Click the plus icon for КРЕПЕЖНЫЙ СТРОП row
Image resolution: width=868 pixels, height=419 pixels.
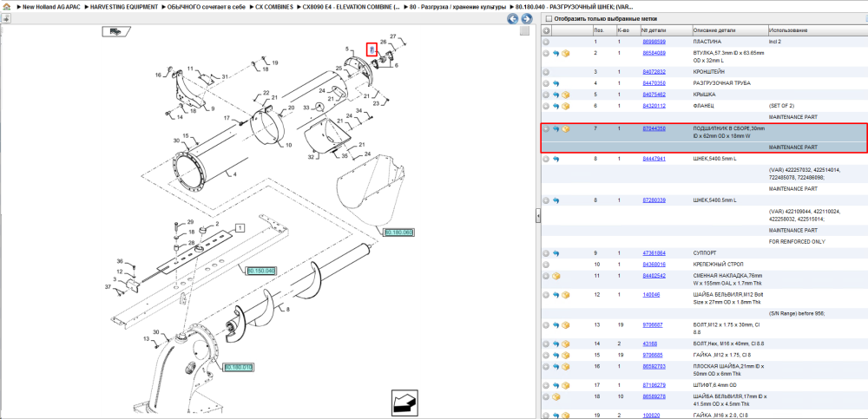click(x=546, y=265)
